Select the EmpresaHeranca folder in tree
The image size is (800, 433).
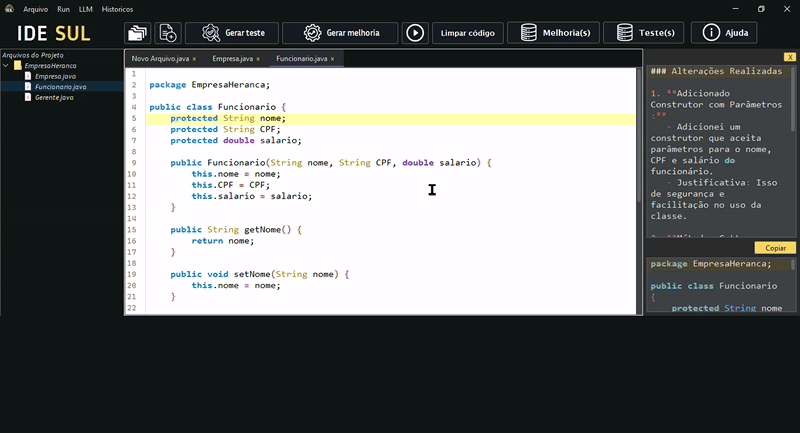[51, 66]
